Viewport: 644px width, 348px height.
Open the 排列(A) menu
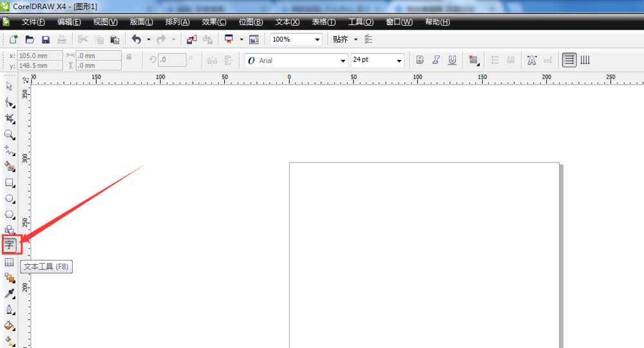(178, 22)
